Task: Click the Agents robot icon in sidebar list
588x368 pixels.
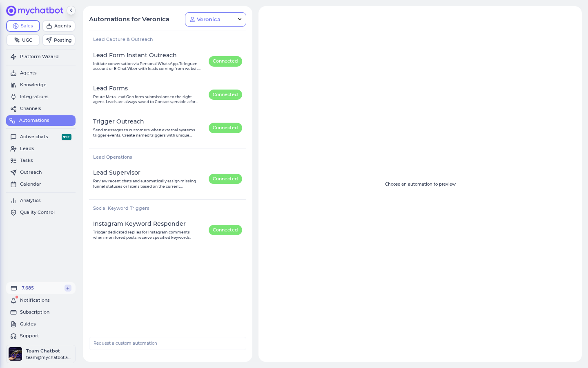Action: click(x=13, y=73)
